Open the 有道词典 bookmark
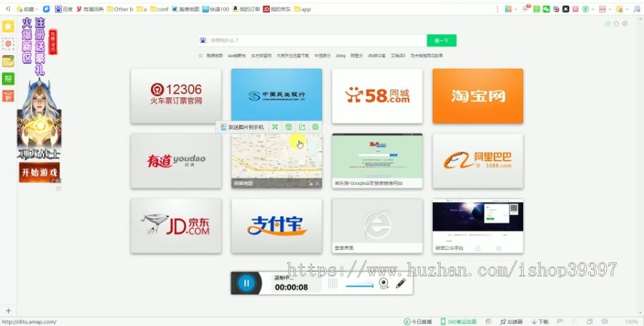 click(x=90, y=9)
